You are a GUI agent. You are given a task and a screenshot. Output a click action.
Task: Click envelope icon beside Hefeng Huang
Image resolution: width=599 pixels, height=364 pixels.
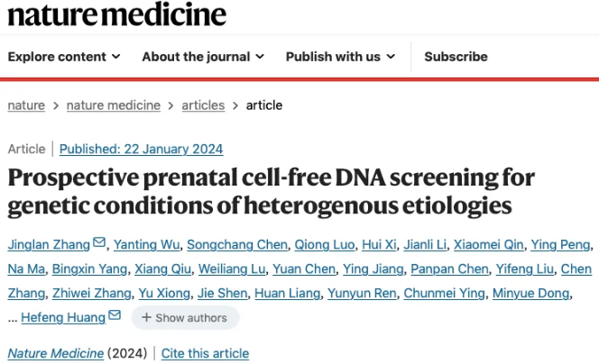(x=115, y=315)
